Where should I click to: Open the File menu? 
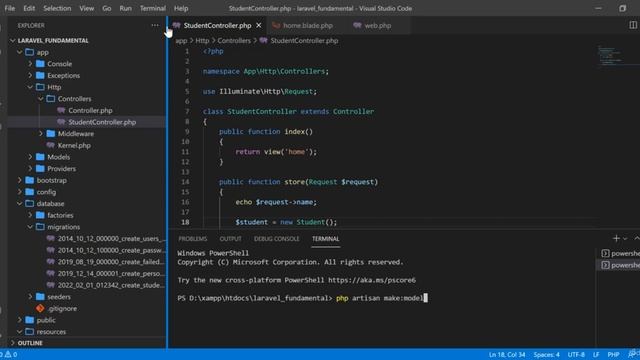[x=10, y=8]
